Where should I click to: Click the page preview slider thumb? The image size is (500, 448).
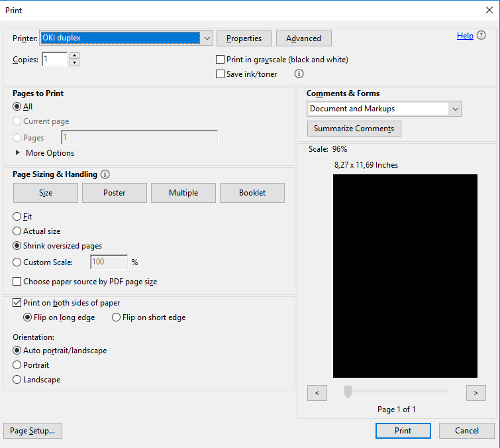click(348, 392)
